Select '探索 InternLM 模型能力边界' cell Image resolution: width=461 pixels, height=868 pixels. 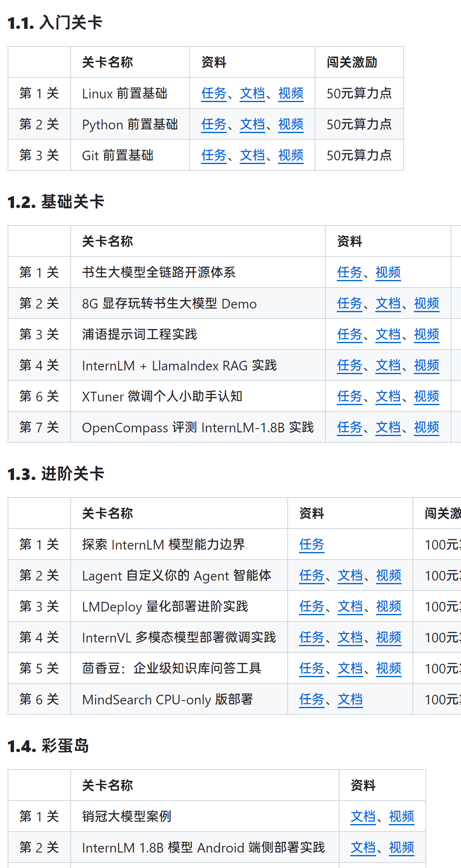[x=179, y=544]
